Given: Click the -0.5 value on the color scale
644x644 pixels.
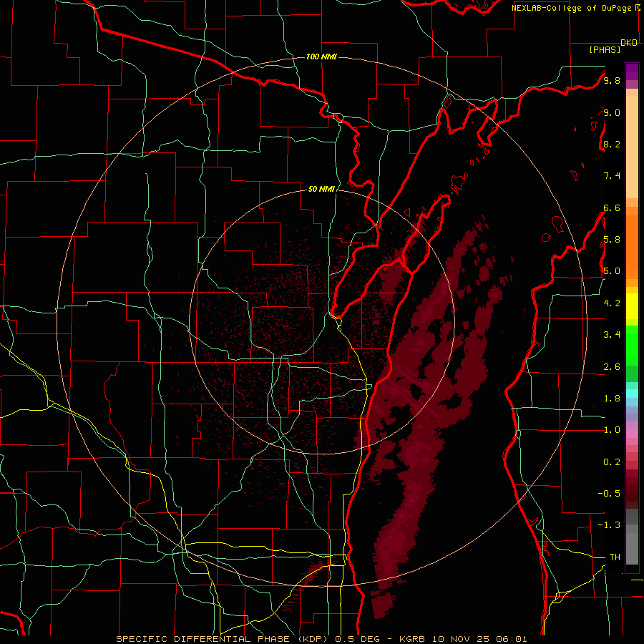Looking at the screenshot, I should 609,494.
